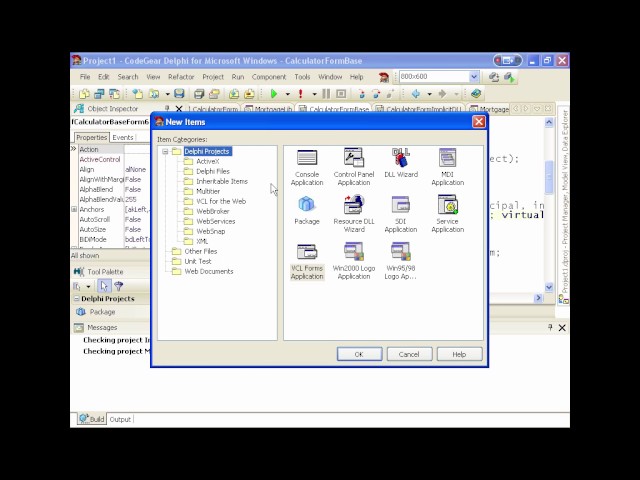Select the Service Application item

click(x=447, y=214)
